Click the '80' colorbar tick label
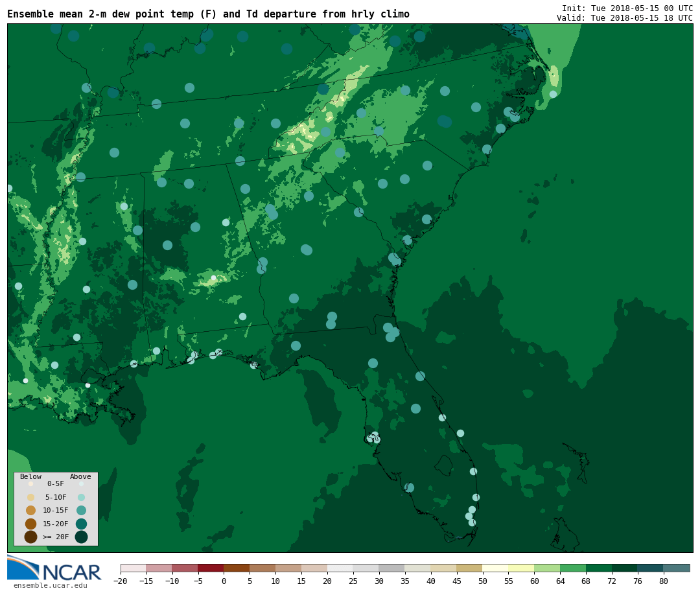 point(664,581)
